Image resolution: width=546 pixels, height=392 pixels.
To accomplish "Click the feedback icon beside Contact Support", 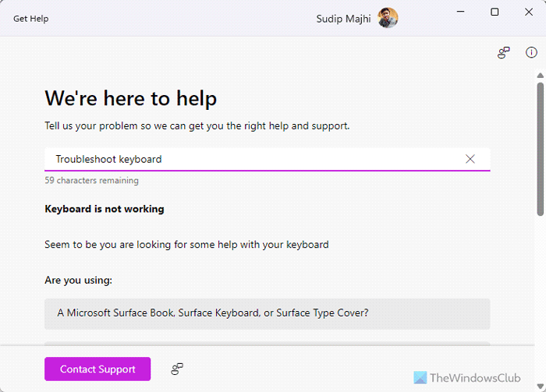I will [177, 369].
